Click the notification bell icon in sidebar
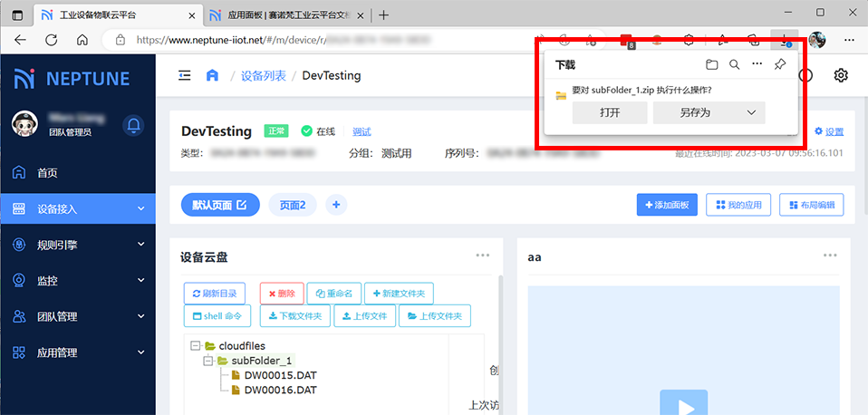868x415 pixels. pos(134,124)
